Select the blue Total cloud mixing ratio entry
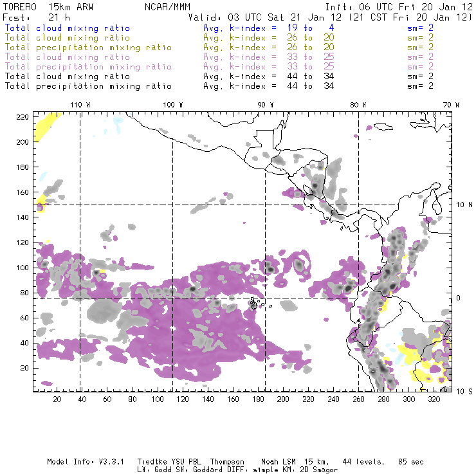476x476 pixels. 67,28
